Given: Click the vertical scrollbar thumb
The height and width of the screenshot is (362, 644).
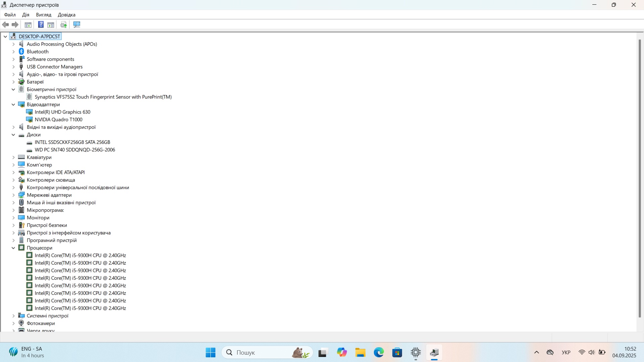Looking at the screenshot, I should [640, 178].
